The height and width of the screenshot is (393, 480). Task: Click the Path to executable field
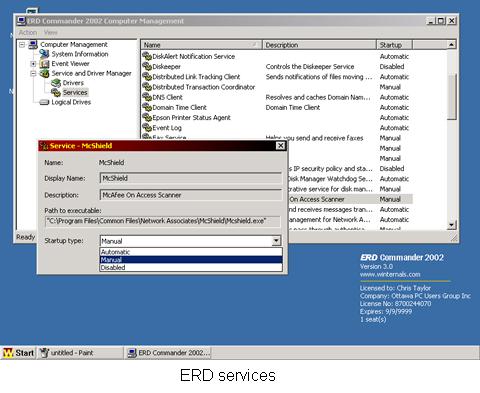tap(163, 221)
